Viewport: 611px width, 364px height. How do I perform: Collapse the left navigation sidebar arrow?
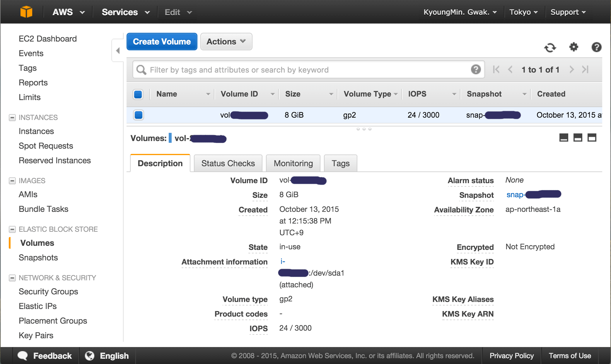tap(118, 51)
